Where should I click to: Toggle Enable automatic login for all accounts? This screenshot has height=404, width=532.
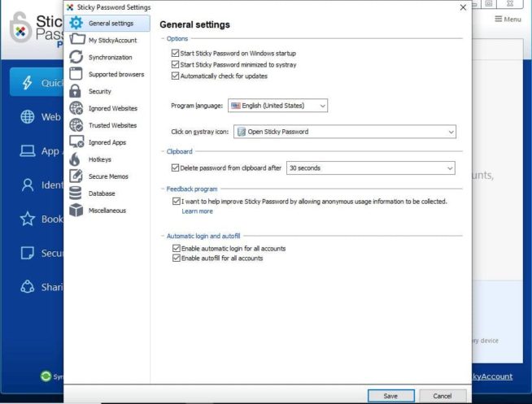176,249
